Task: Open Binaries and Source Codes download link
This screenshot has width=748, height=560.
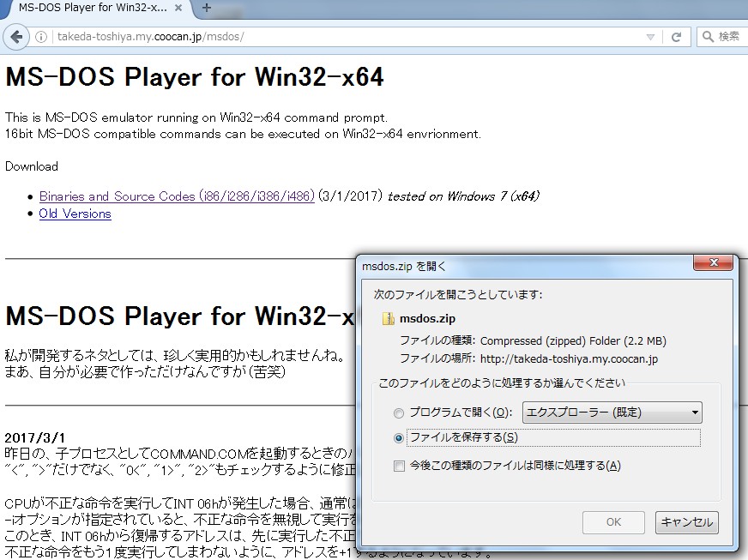Action: (x=177, y=196)
